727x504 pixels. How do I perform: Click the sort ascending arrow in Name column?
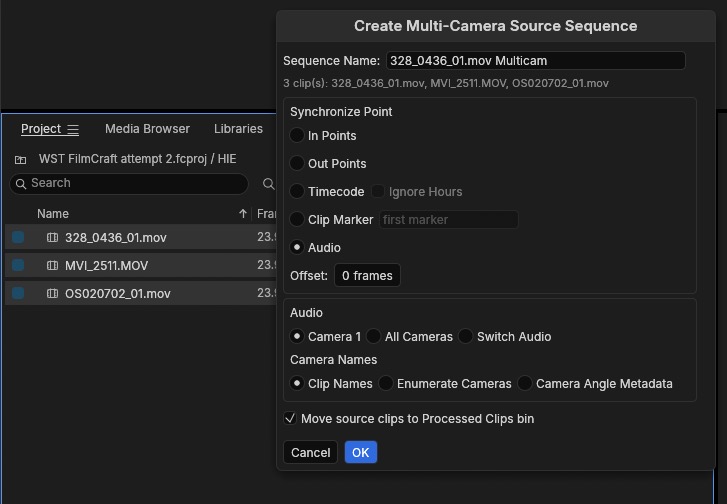coord(242,213)
